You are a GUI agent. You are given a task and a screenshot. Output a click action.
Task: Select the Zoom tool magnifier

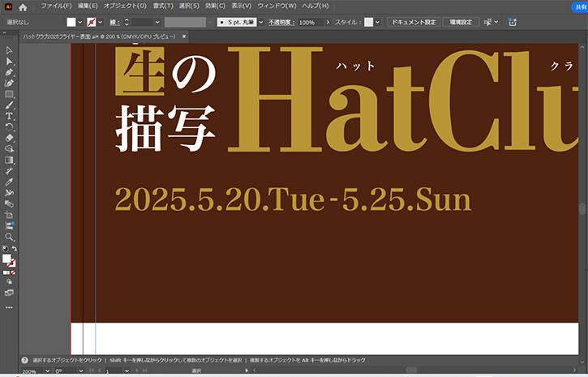coord(9,237)
